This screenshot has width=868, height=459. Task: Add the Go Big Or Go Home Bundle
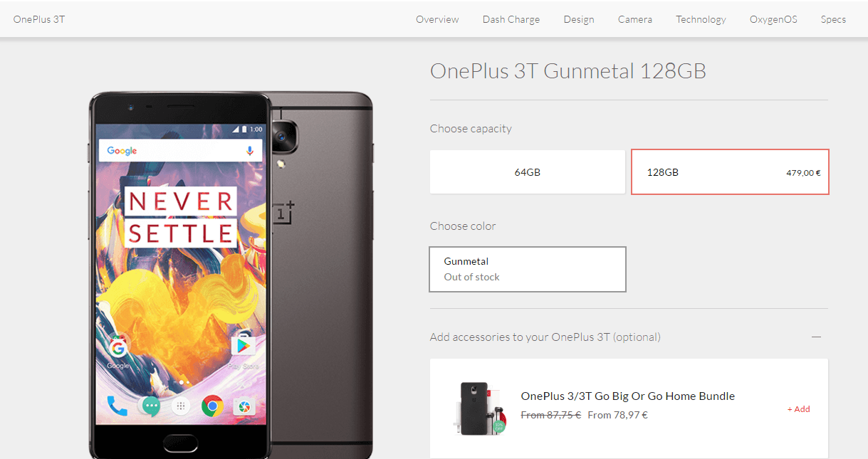pyautogui.click(x=798, y=409)
